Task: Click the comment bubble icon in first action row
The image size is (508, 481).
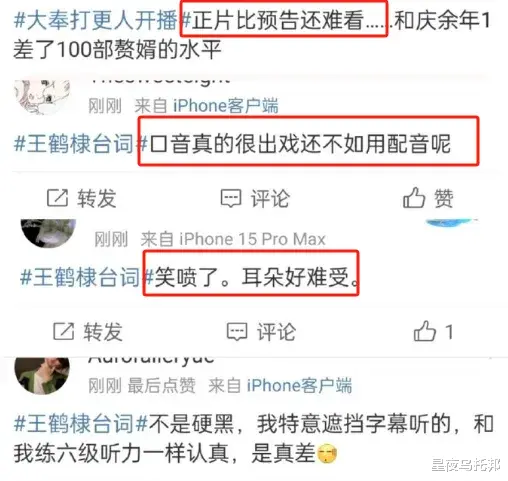Action: pyautogui.click(x=231, y=199)
